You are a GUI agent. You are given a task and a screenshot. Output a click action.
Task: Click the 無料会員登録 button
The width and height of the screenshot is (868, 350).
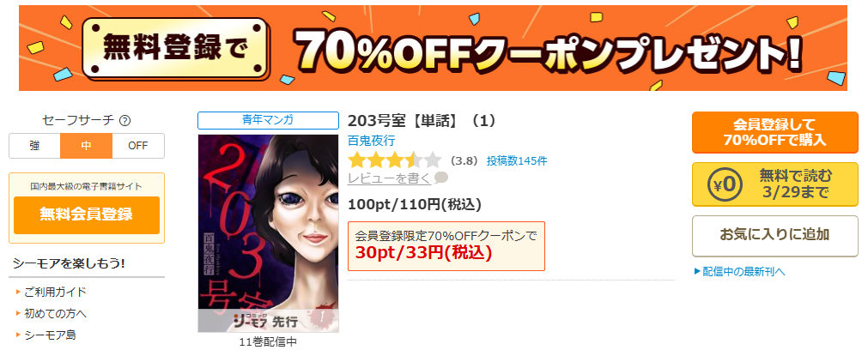point(87,215)
